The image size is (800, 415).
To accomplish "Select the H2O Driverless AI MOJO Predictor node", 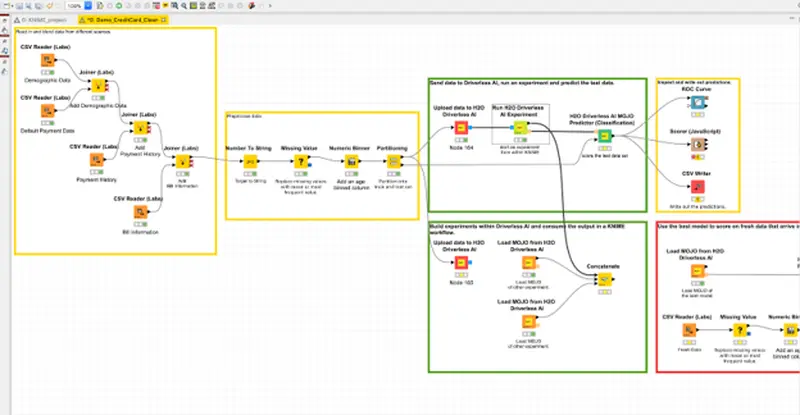I will coord(605,136).
